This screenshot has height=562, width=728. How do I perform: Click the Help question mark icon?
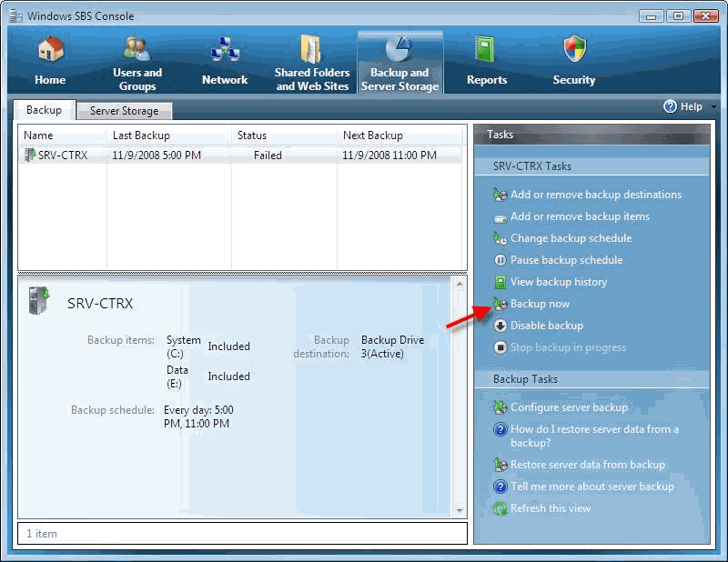click(x=670, y=106)
